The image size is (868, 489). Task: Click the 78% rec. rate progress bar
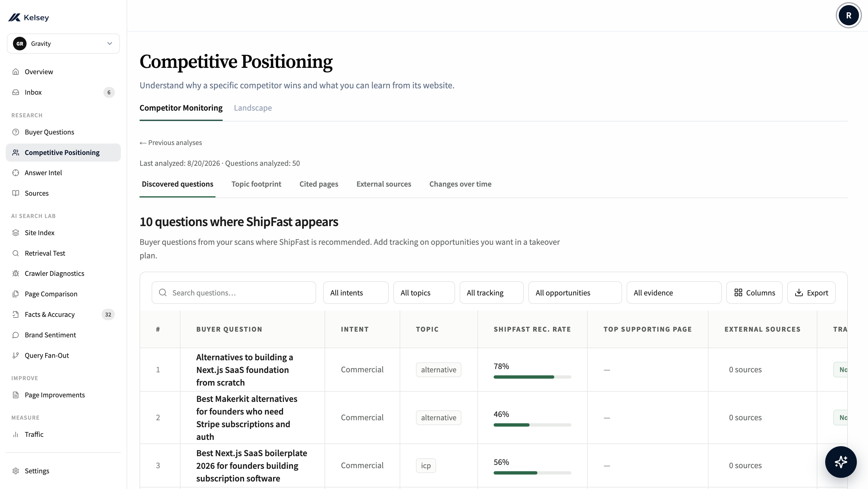[532, 377]
